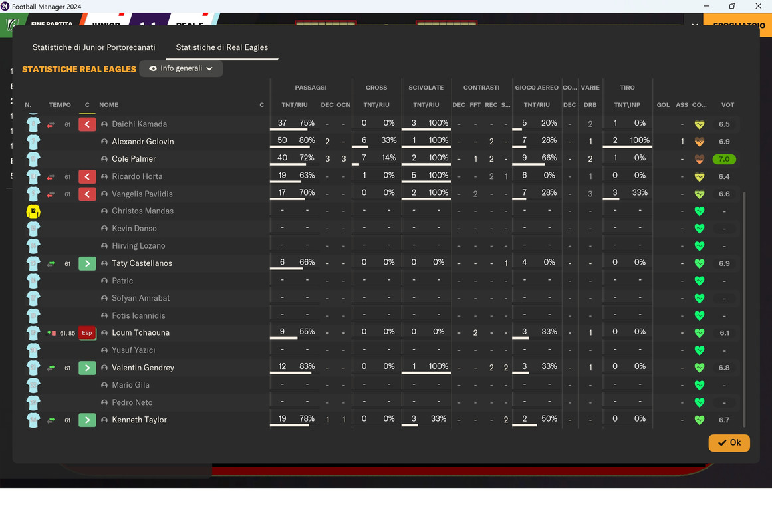The height and width of the screenshot is (532, 772).
Task: Click the person icon beside Yusuf Yazıcı
Action: [104, 350]
